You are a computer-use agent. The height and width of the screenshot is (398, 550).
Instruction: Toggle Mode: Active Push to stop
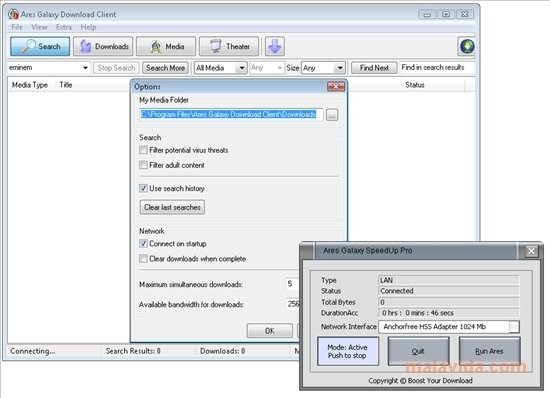click(348, 351)
